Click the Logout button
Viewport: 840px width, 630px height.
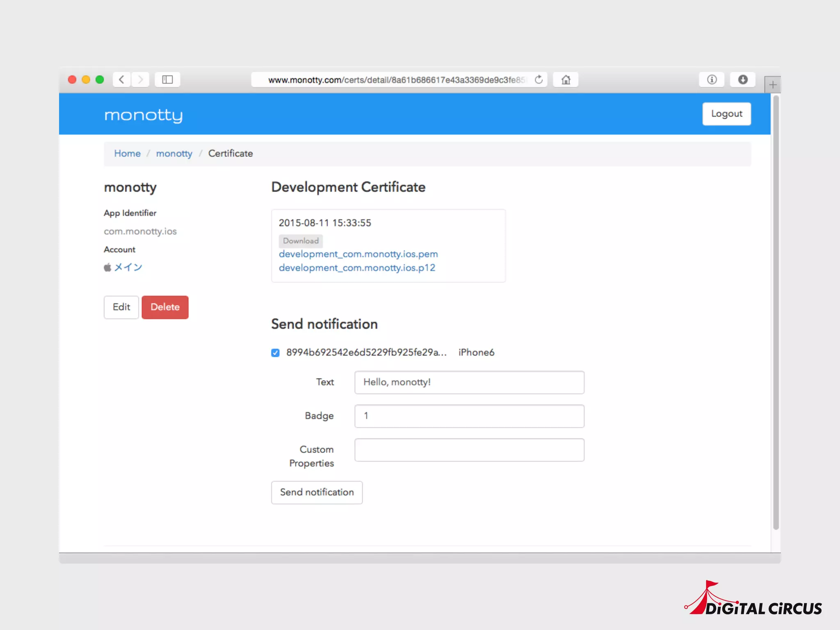726,114
